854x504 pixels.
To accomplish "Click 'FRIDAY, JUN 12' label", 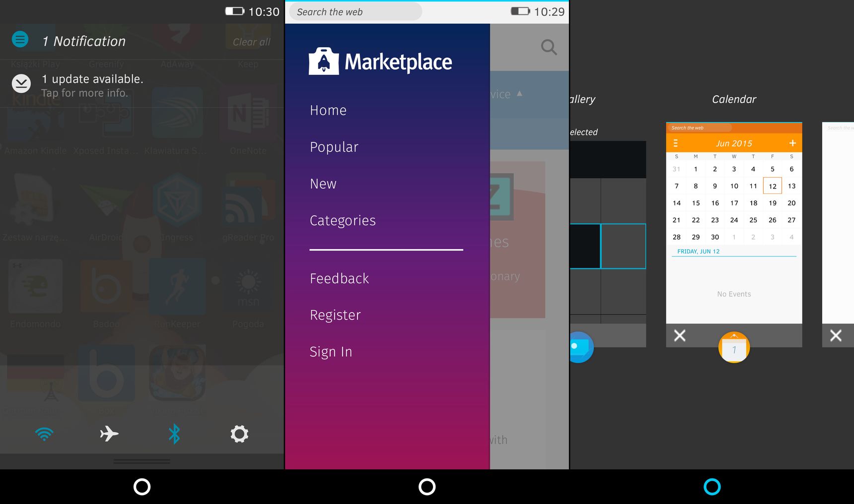I will [x=698, y=252].
